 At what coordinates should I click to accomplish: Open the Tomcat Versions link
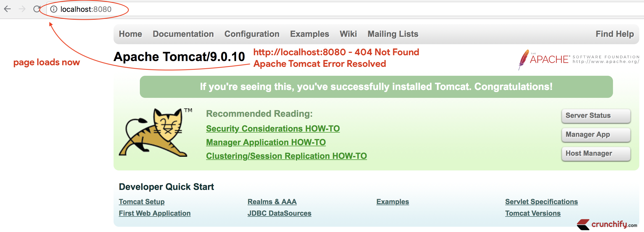coord(533,213)
